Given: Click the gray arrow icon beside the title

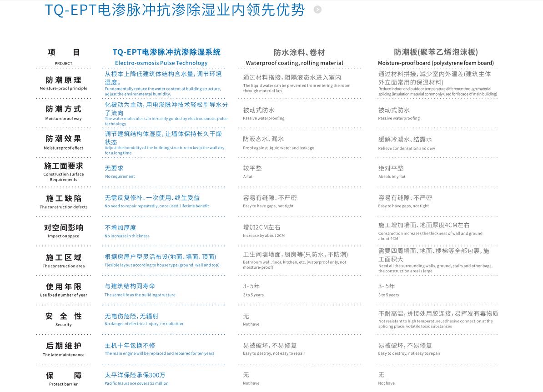Looking at the screenshot, I should point(317,10).
